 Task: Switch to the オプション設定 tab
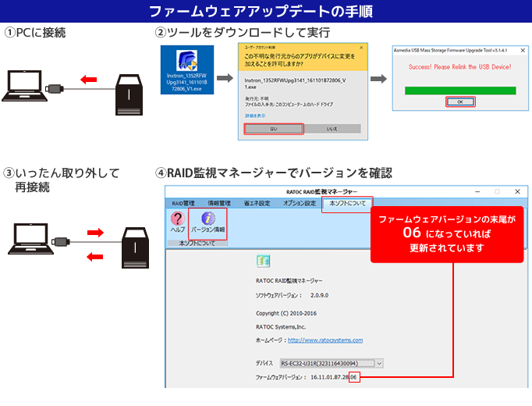coord(300,203)
